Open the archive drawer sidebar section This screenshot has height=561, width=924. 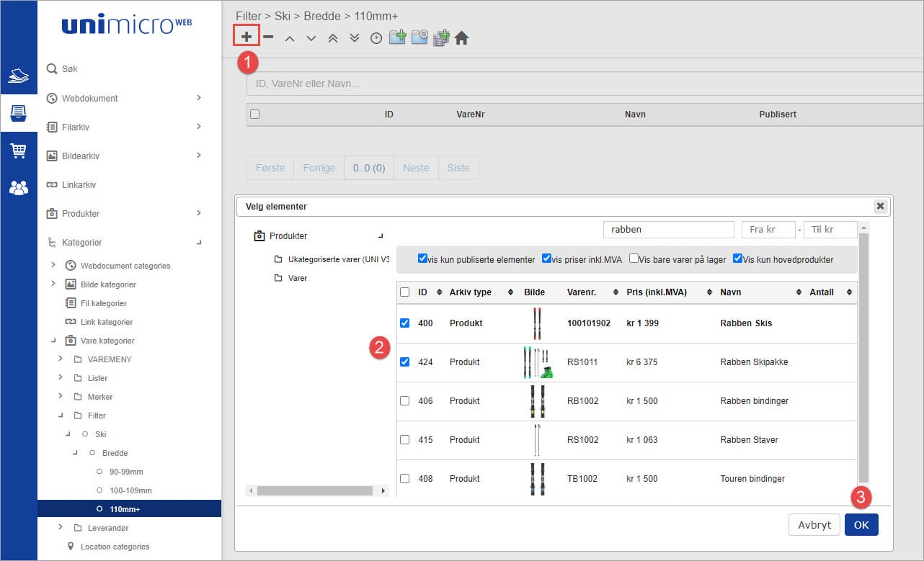pos(19,113)
